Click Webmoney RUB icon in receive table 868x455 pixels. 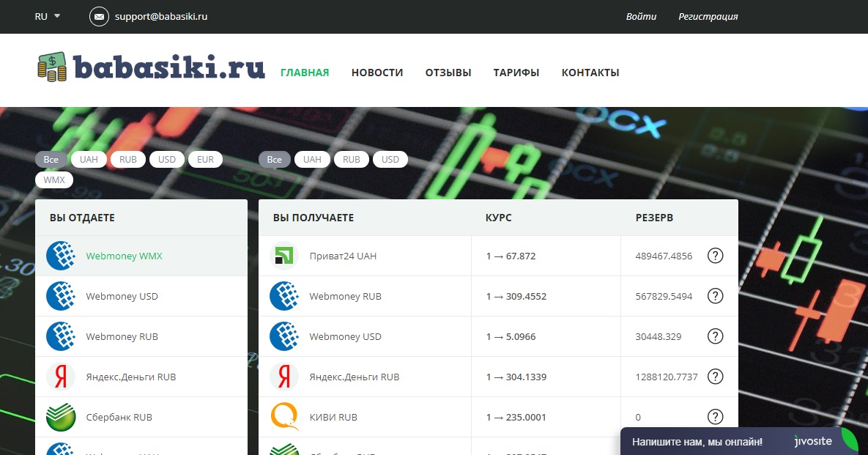pyautogui.click(x=284, y=296)
